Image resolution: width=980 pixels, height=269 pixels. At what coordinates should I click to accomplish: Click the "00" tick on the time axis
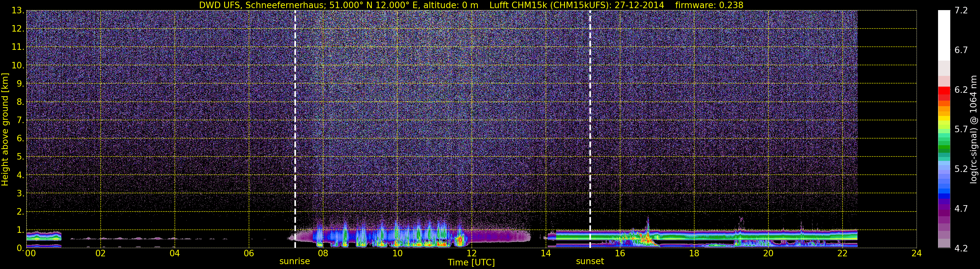coord(31,253)
